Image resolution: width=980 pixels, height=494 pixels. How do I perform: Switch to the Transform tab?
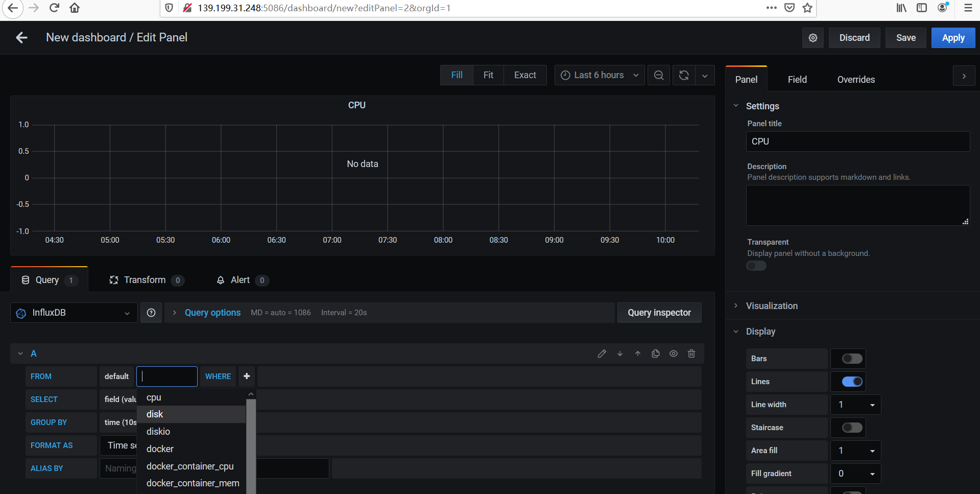tap(145, 280)
